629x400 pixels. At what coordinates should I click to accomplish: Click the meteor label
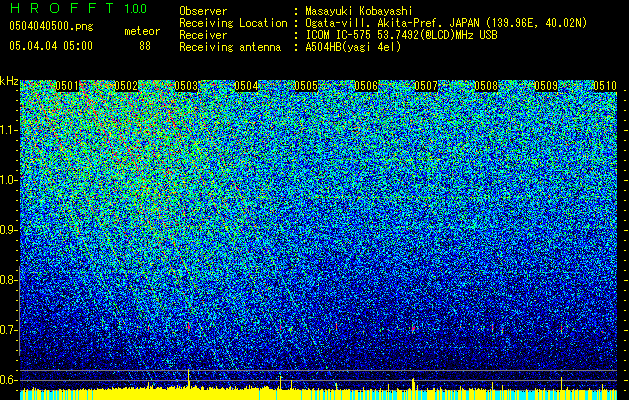142,31
